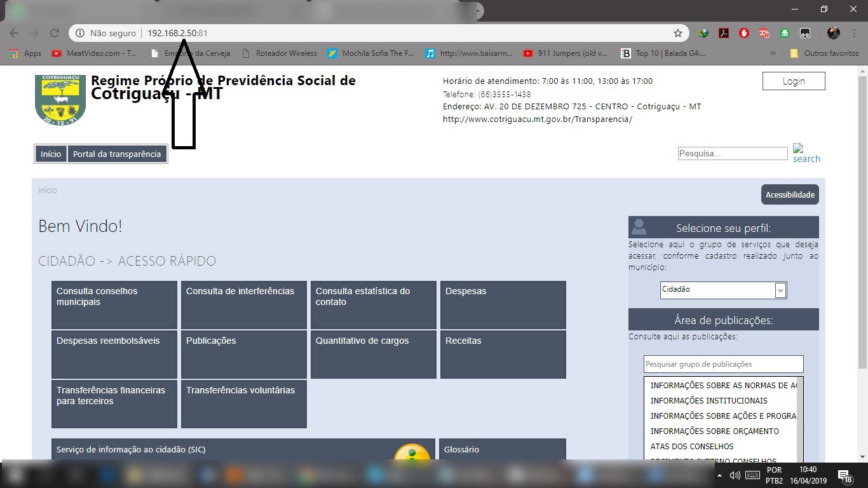Open the Publicações tile
Viewport: 868px width, 488px height.
tap(244, 355)
